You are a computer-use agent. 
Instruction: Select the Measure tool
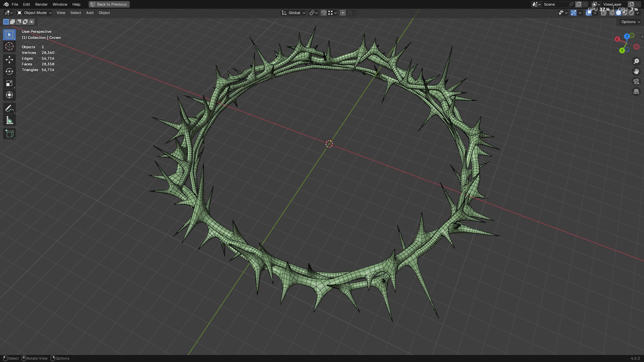(x=9, y=120)
